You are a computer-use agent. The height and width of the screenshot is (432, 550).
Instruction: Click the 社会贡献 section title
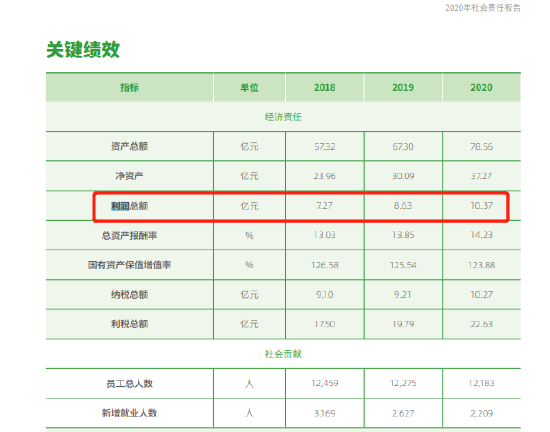283,354
